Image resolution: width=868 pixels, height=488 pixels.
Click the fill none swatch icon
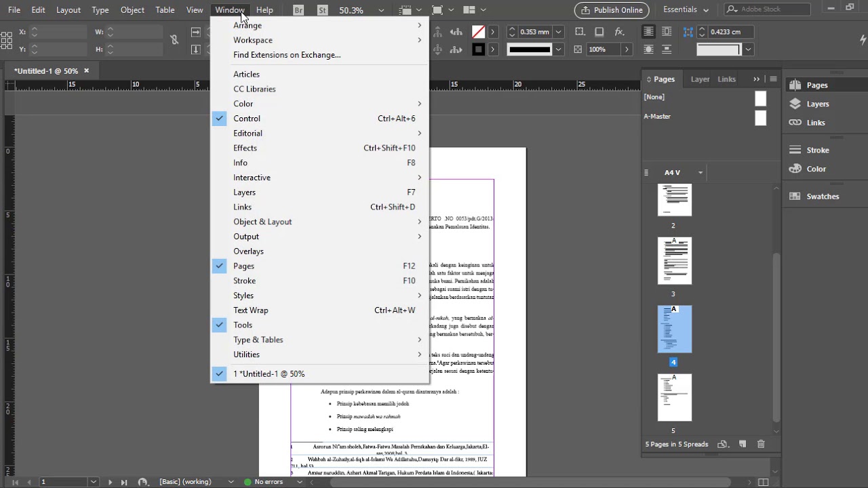[478, 32]
